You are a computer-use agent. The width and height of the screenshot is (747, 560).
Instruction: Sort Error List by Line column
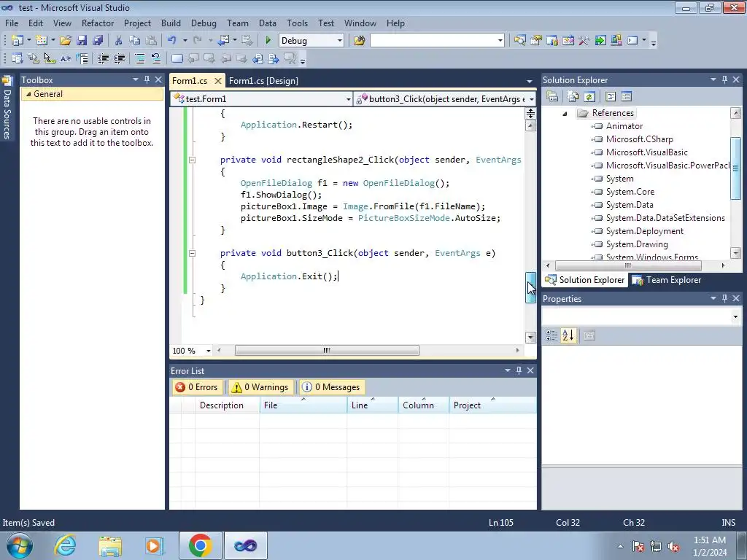click(373, 405)
